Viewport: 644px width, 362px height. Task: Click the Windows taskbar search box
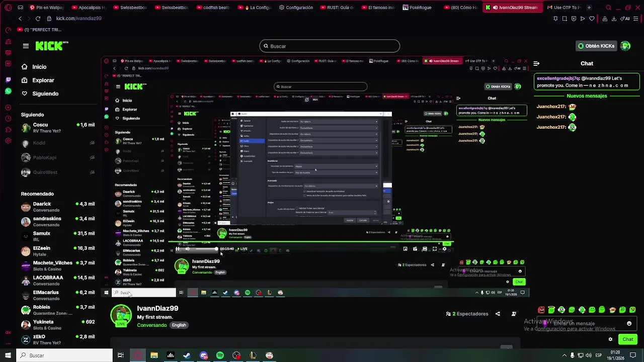pyautogui.click(x=64, y=355)
